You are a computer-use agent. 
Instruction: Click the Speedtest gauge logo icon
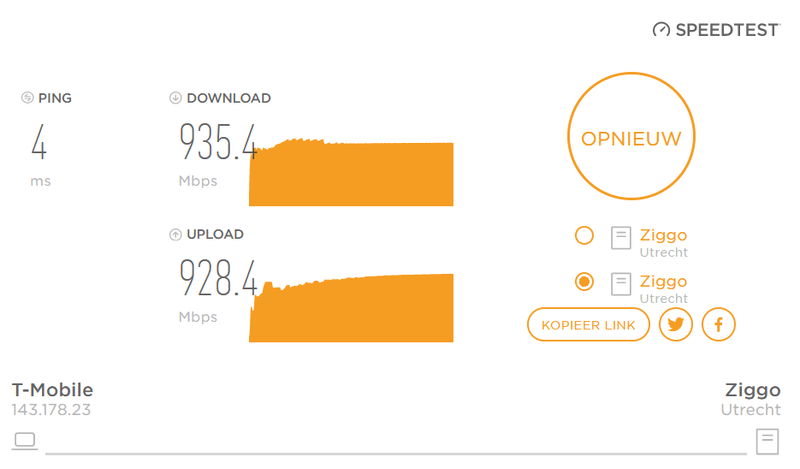[661, 30]
